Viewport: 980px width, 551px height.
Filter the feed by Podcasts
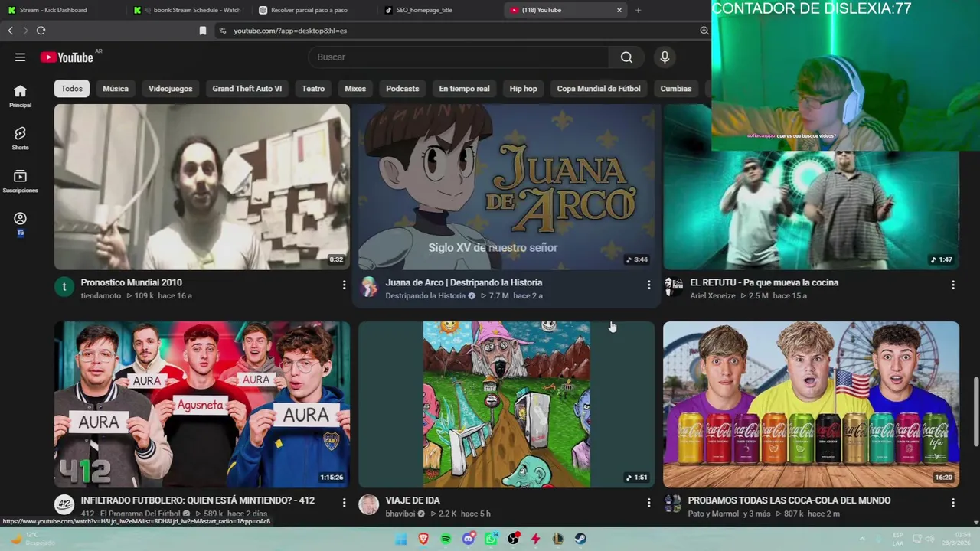pyautogui.click(x=403, y=89)
